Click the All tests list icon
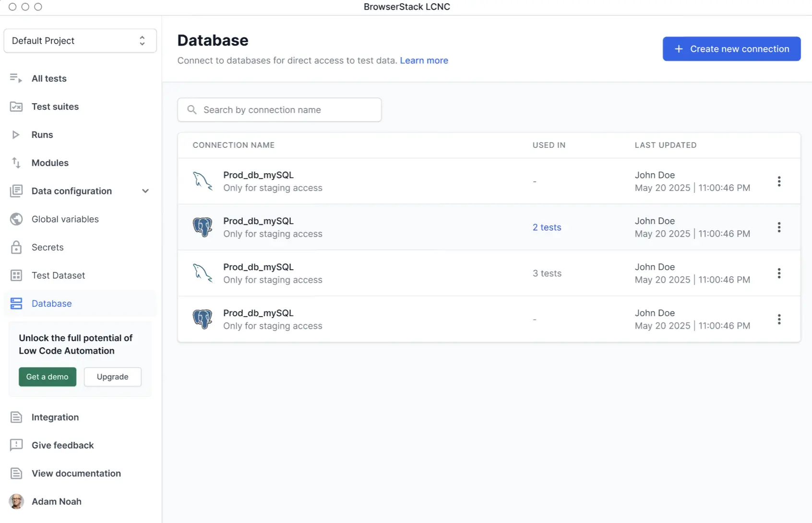Viewport: 812px width, 523px height. coord(16,78)
